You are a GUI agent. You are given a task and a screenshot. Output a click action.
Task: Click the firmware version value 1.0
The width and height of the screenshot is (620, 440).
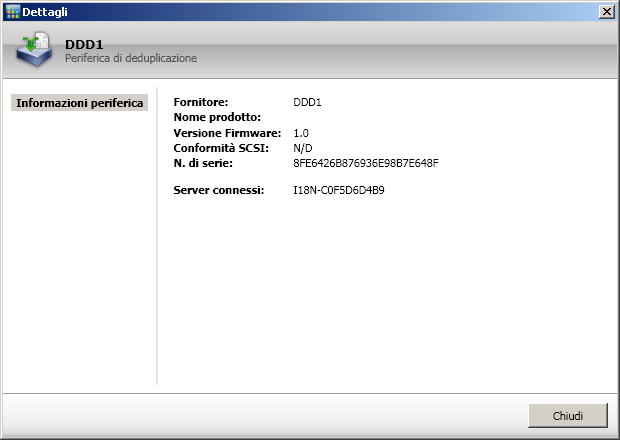click(x=301, y=133)
